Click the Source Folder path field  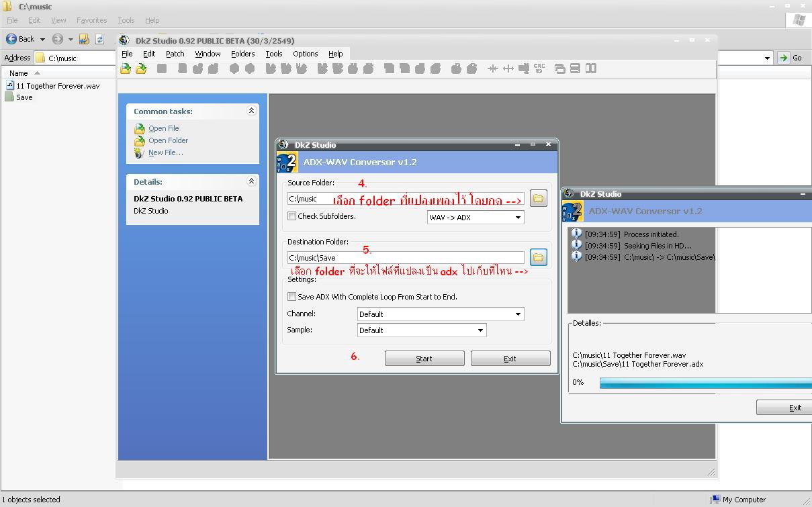click(x=406, y=199)
